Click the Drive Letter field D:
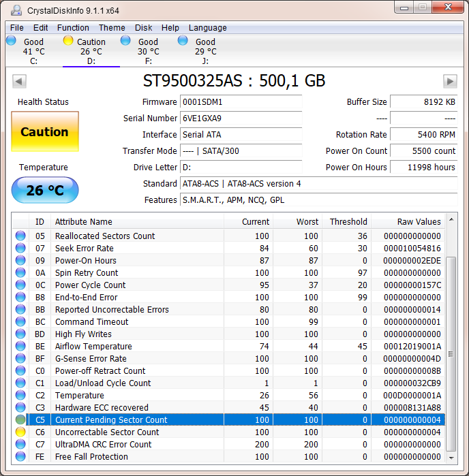469x476 pixels. (x=241, y=168)
